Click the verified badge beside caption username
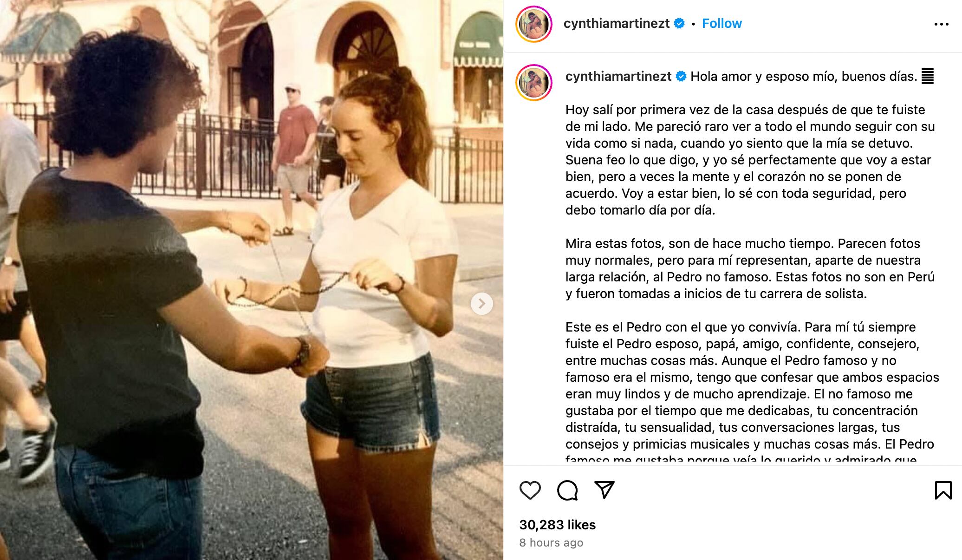Viewport: 962px width, 560px height. [x=681, y=76]
